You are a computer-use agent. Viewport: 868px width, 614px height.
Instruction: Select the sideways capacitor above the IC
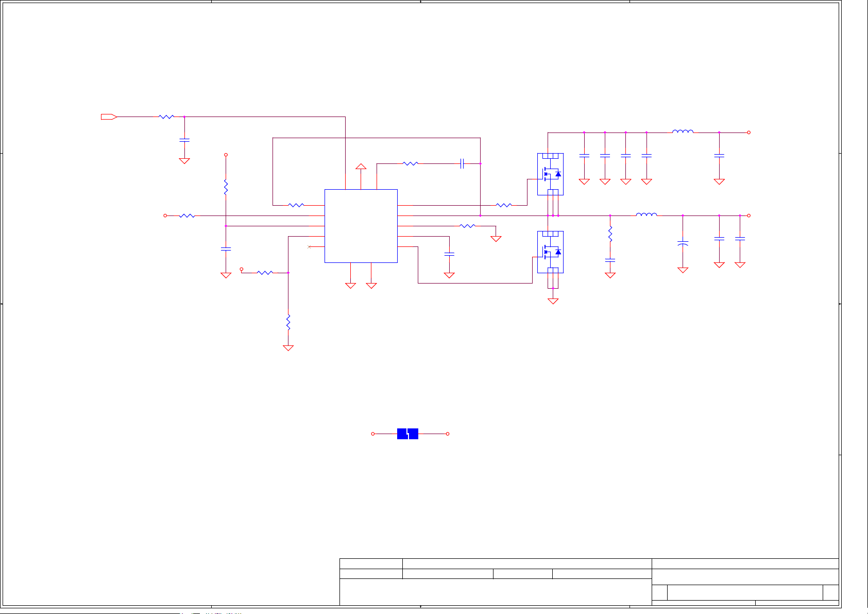[462, 163]
